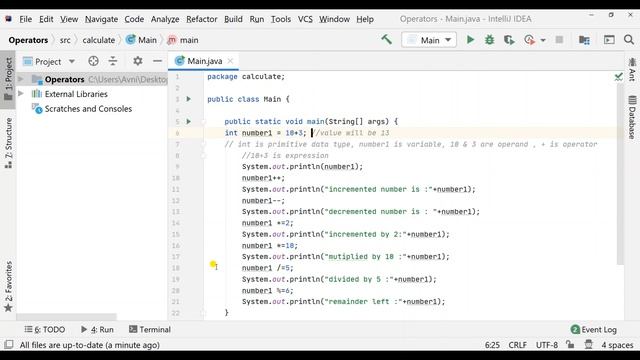
Task: Click calculate breadcrumb in navigation bar
Action: pos(99,40)
